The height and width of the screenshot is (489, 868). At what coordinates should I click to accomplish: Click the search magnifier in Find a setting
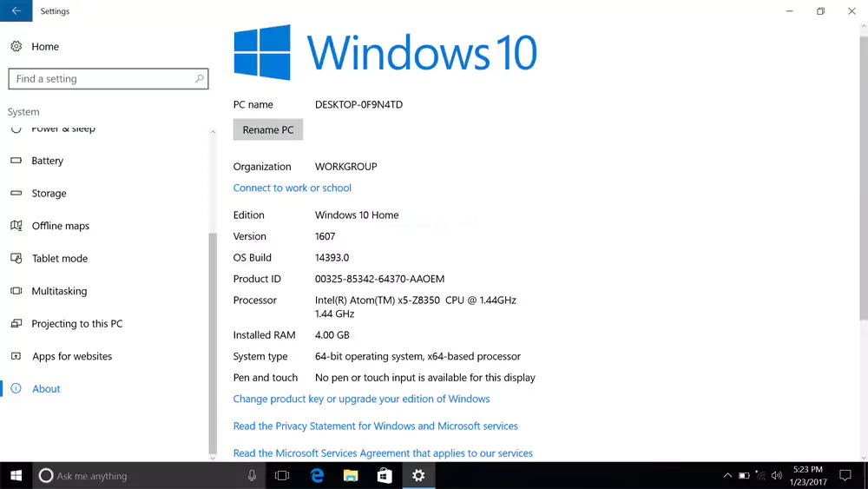tap(200, 79)
